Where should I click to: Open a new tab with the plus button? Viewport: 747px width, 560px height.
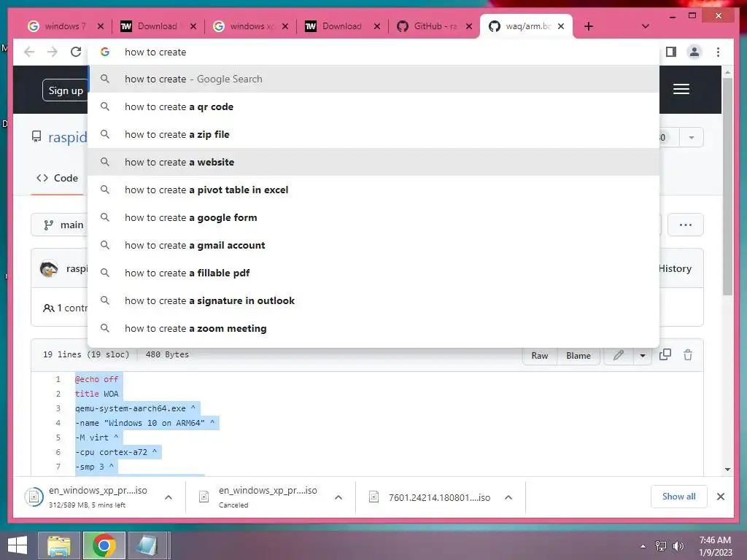pyautogui.click(x=589, y=26)
